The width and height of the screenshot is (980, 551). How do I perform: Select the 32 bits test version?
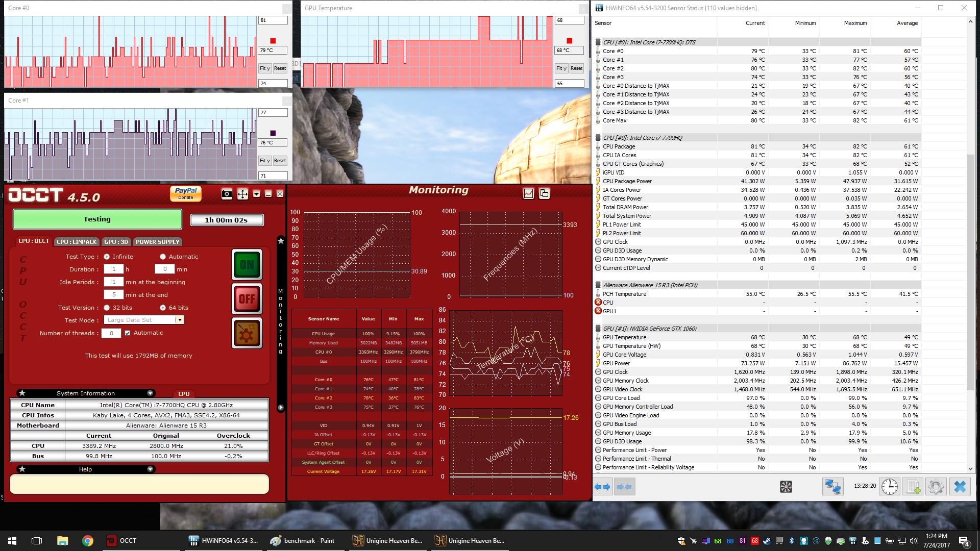point(107,308)
